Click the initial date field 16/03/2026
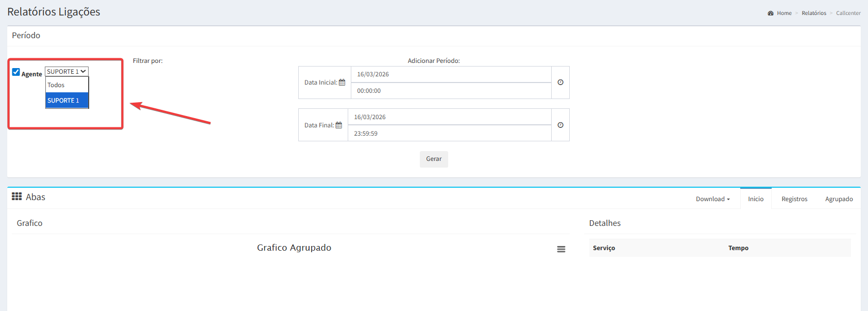The width and height of the screenshot is (868, 311). pos(451,74)
